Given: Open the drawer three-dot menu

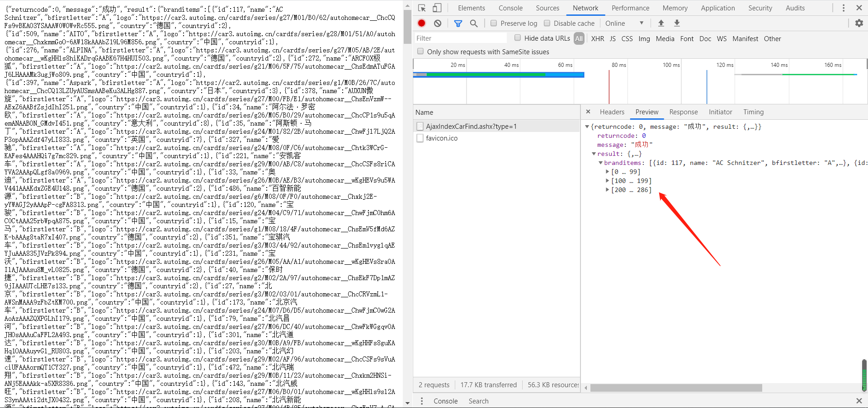Looking at the screenshot, I should pos(422,401).
